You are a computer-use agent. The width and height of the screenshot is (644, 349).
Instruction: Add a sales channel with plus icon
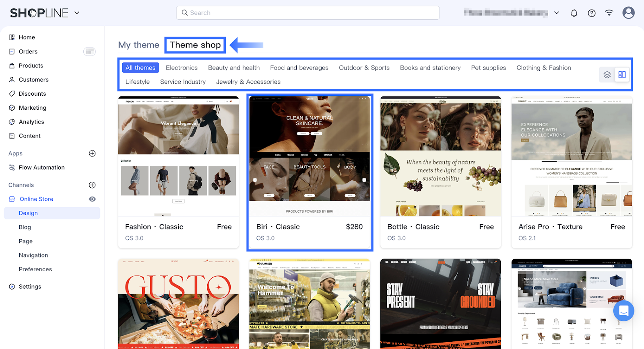click(x=92, y=185)
